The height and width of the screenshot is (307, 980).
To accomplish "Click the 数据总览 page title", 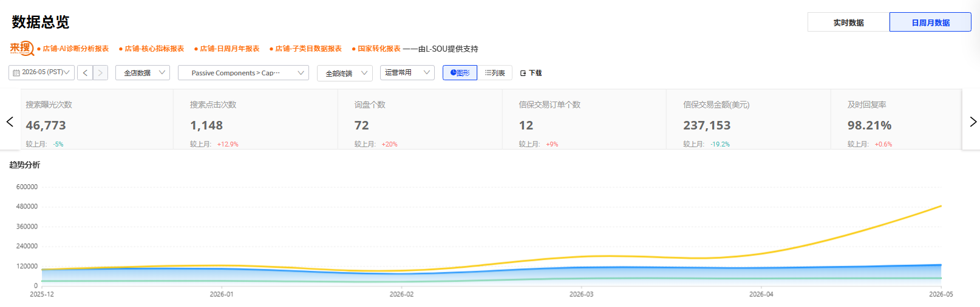I will click(41, 22).
